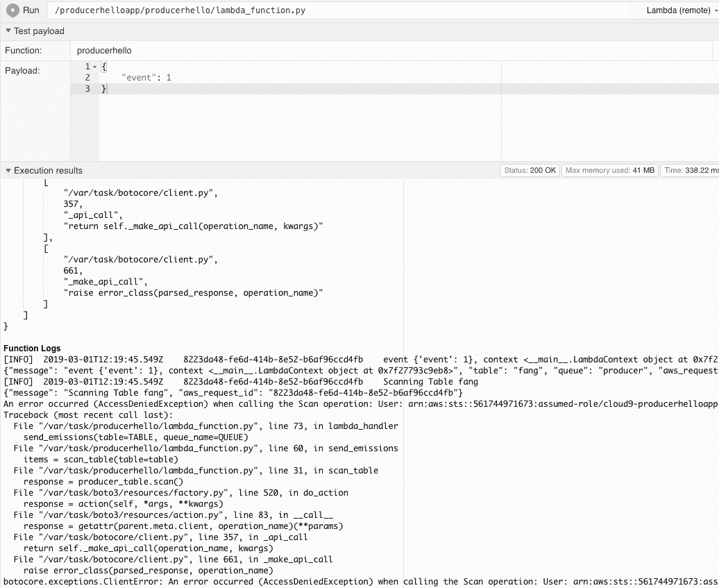Click the closing brace on payload line 3
This screenshot has height=588, width=719.
coord(103,89)
